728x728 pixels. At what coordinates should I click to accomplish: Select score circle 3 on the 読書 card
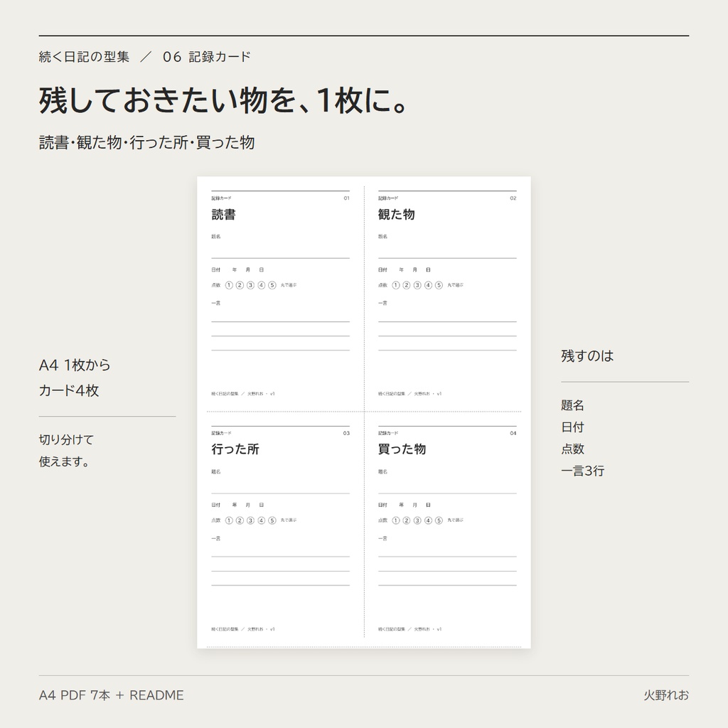click(251, 285)
